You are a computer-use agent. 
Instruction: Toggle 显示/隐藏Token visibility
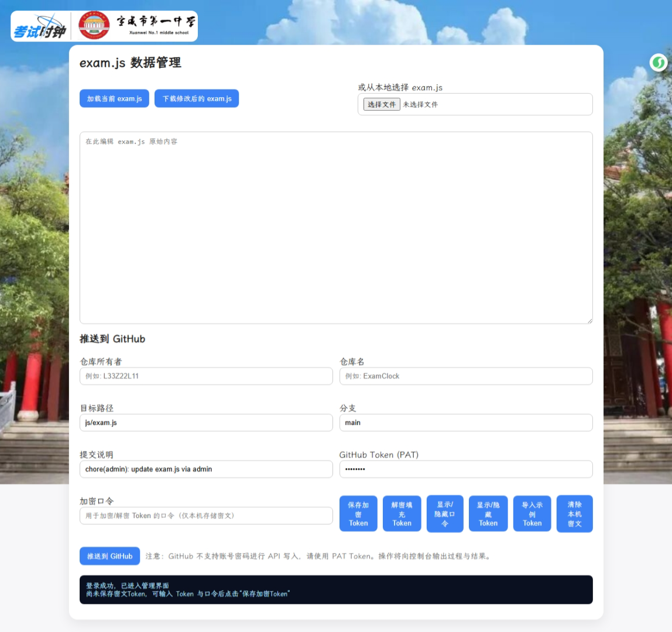tap(488, 514)
